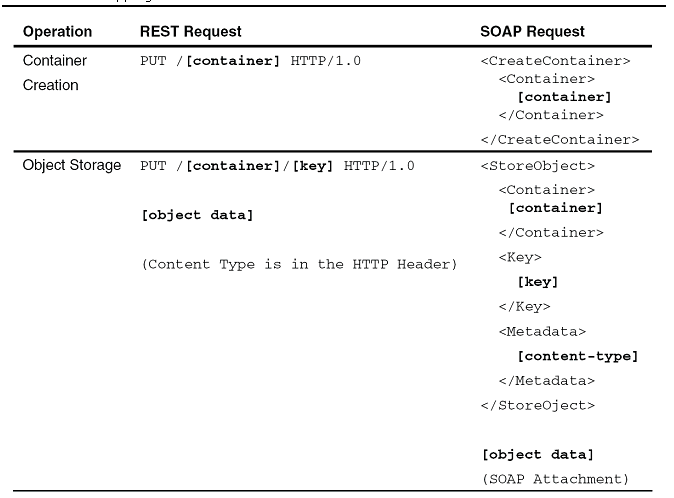Click [object data] in the SOAP column
Viewport: 674px width, 498px height.
(538, 455)
